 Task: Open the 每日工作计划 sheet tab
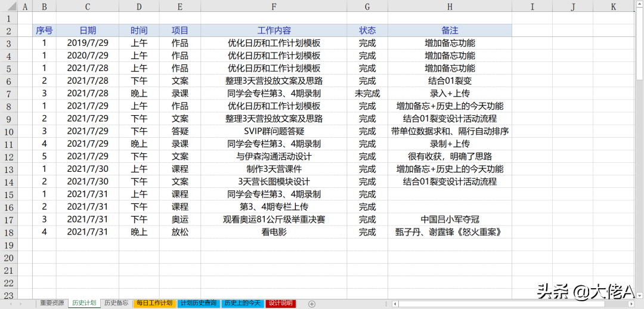[154, 303]
